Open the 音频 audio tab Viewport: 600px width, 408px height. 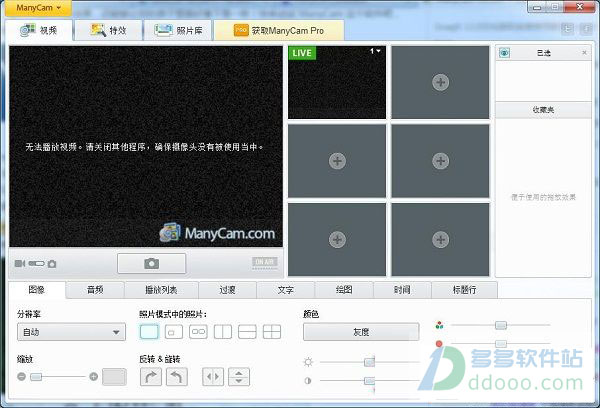pos(95,290)
